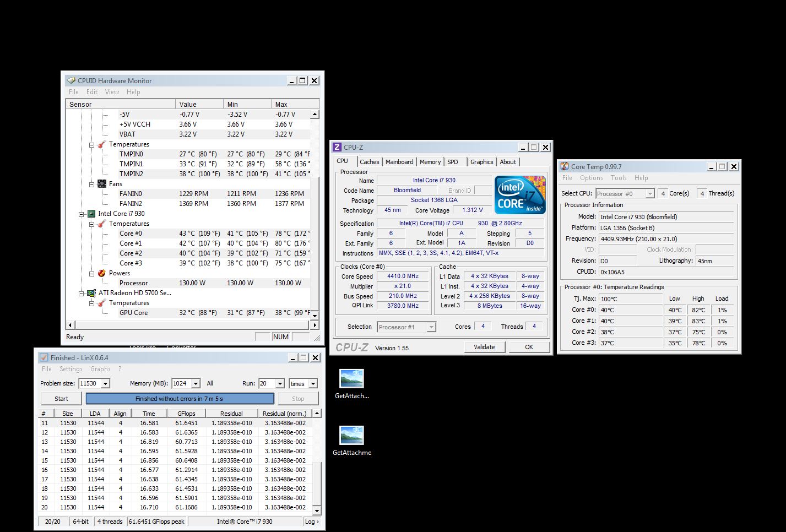Click the LinX results scrollbar down arrow
The height and width of the screenshot is (532, 786).
316,511
